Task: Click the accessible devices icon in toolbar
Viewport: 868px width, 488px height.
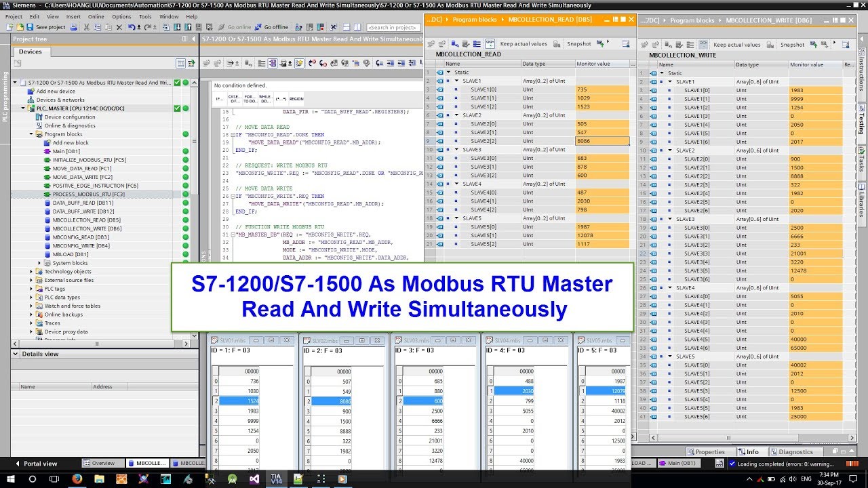Action: click(x=297, y=27)
